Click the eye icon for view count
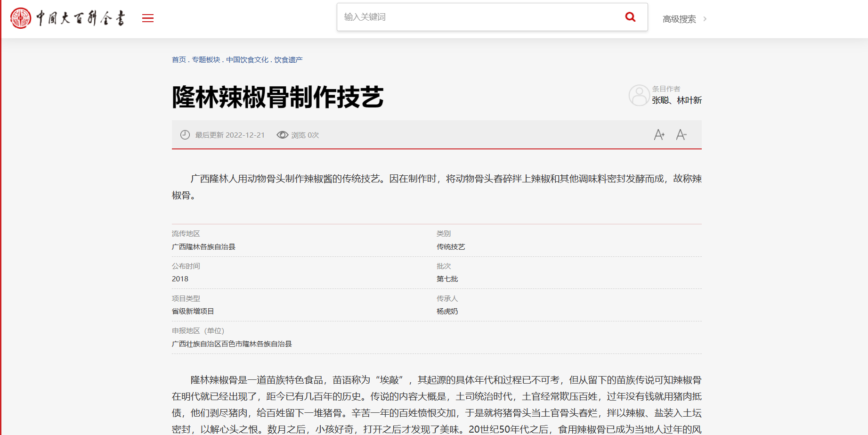868x435 pixels. [x=282, y=135]
